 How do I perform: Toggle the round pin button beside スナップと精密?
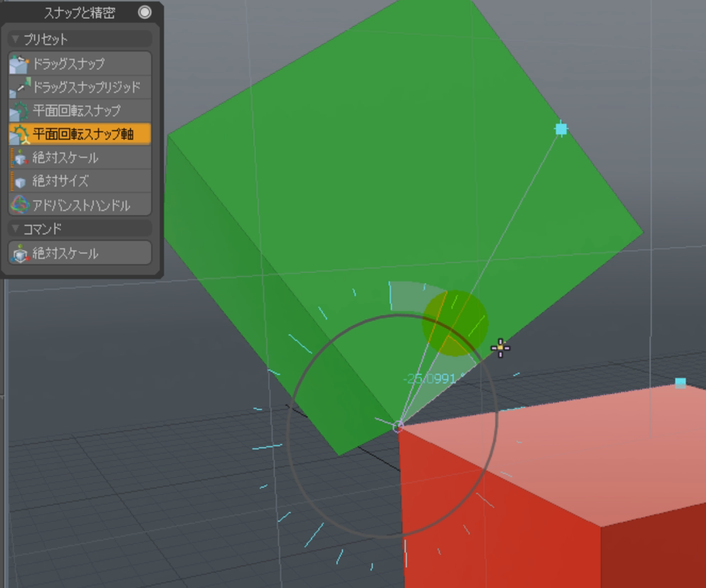click(145, 12)
